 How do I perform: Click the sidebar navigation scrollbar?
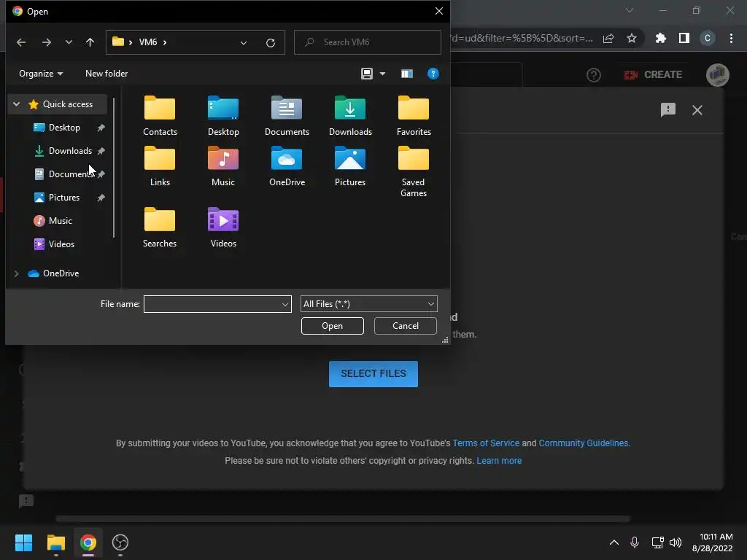(x=114, y=168)
